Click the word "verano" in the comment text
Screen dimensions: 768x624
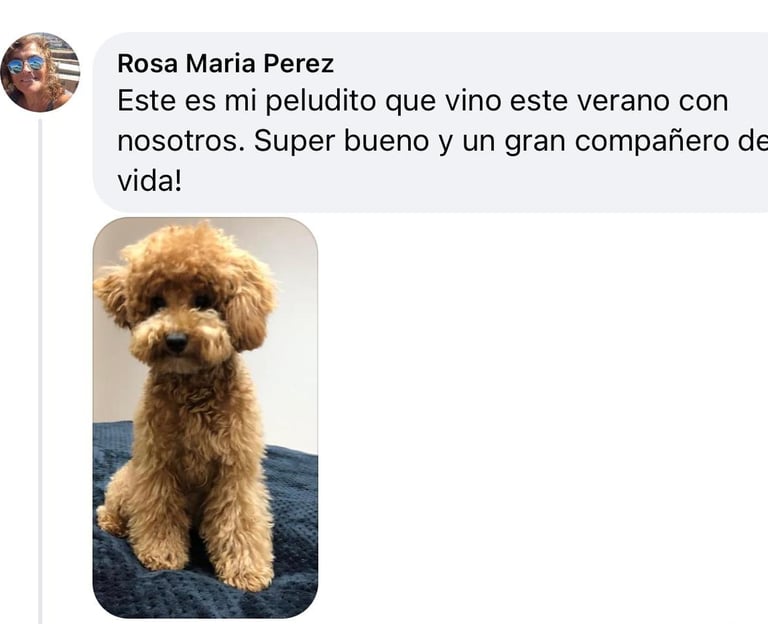(625, 101)
